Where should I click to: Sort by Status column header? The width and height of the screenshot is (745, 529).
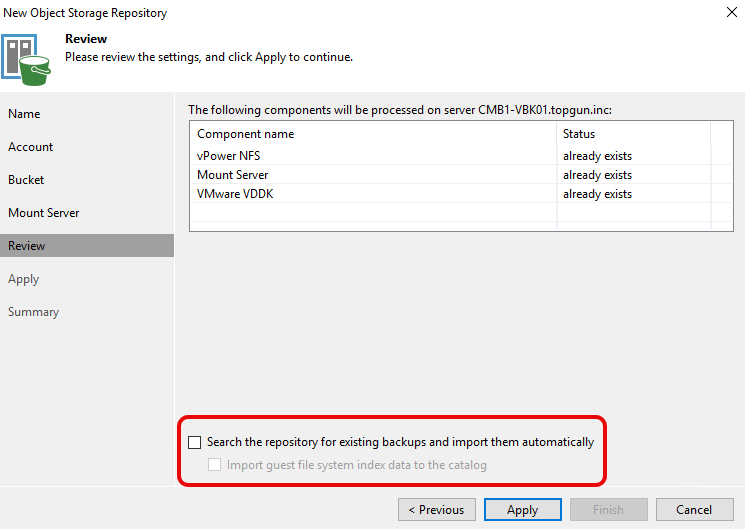tap(632, 134)
